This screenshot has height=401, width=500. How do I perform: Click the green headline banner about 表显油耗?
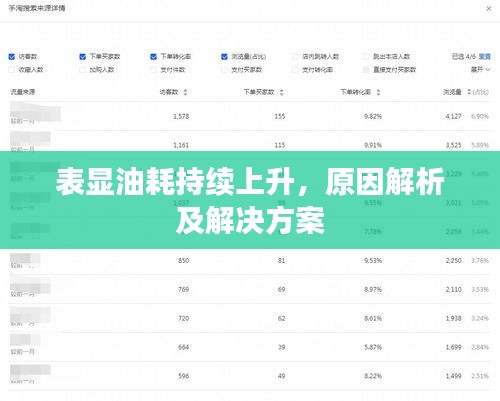point(250,200)
